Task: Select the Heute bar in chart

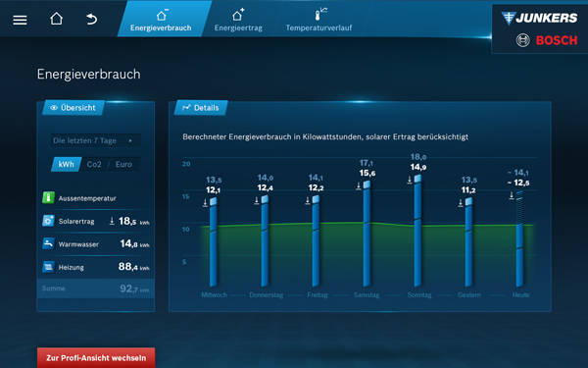Action: click(519, 239)
